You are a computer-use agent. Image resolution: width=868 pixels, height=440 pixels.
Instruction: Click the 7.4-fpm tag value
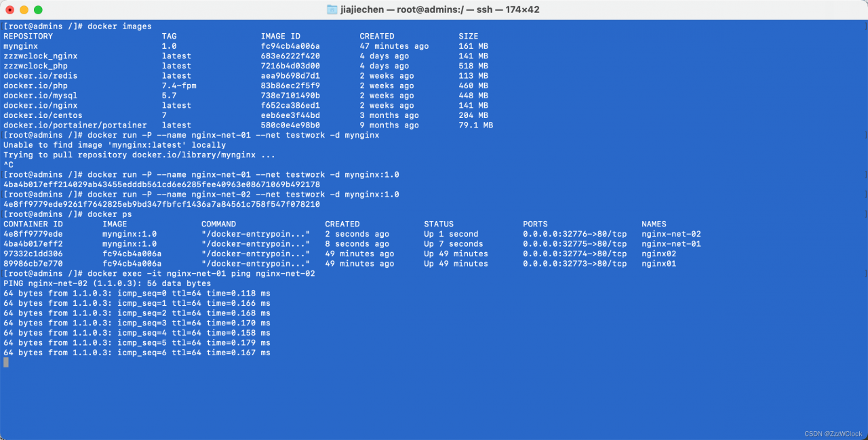[x=179, y=86]
